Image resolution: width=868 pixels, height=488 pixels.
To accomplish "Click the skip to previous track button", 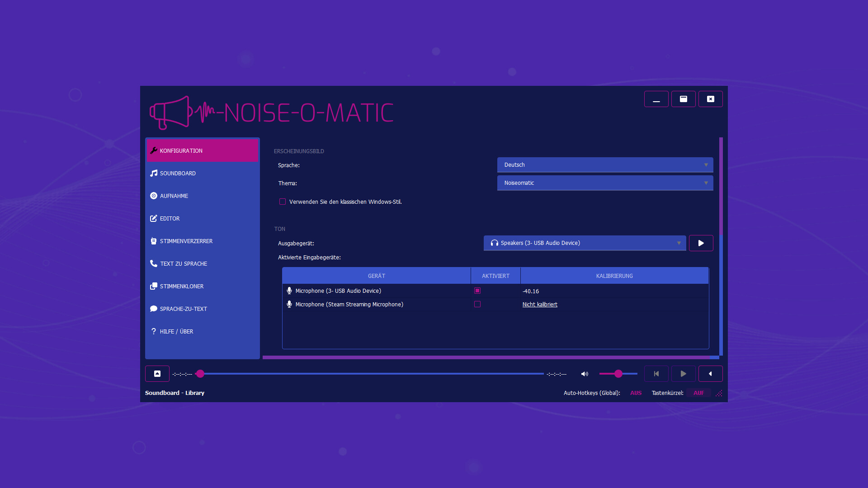I will 656,374.
